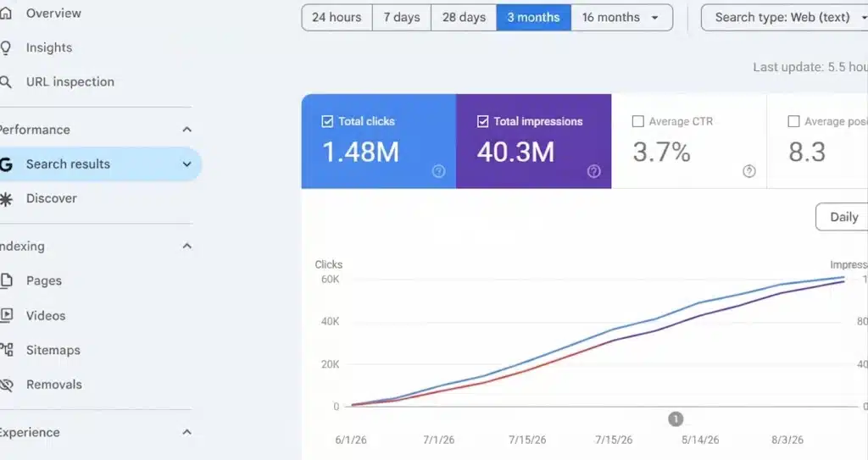Open the Pages indexing report label
Screen dimensions: 868x460
[x=44, y=280]
